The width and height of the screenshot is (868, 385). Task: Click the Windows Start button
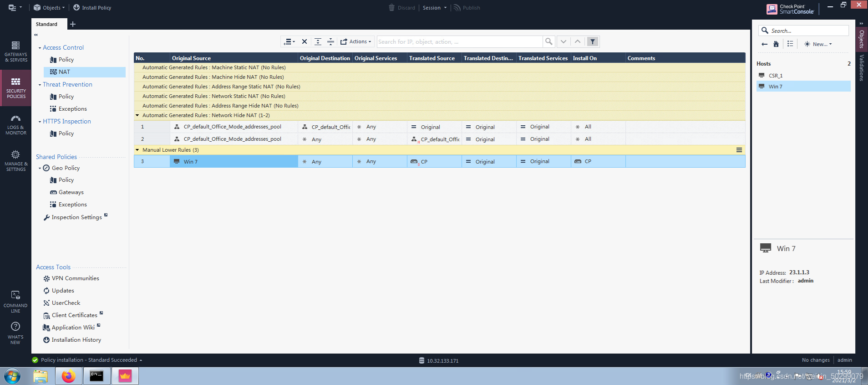tap(12, 376)
